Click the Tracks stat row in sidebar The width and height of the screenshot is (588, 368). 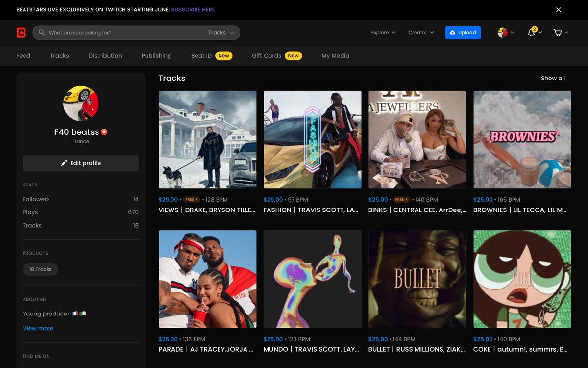(x=81, y=226)
